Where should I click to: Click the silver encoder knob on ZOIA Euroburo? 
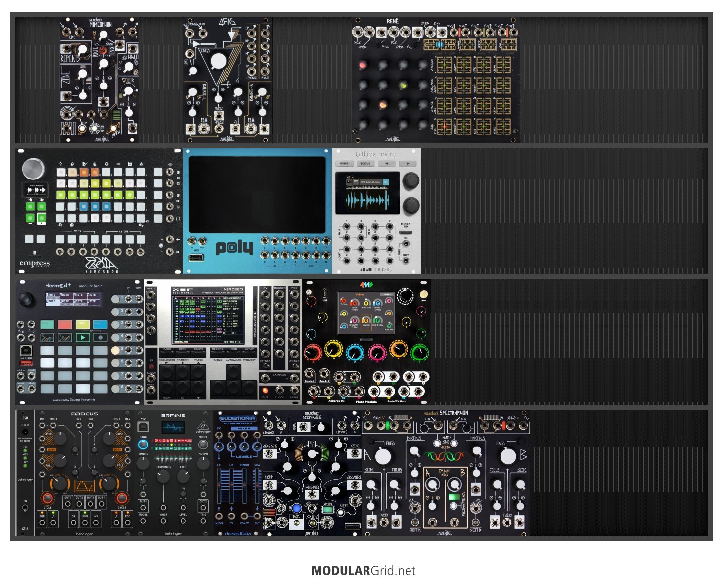(x=33, y=168)
